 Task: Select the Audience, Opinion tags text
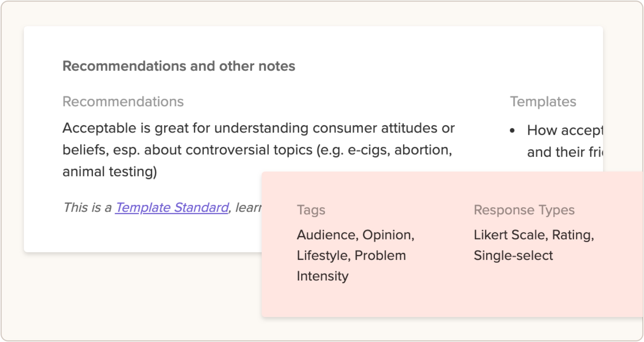click(x=355, y=235)
